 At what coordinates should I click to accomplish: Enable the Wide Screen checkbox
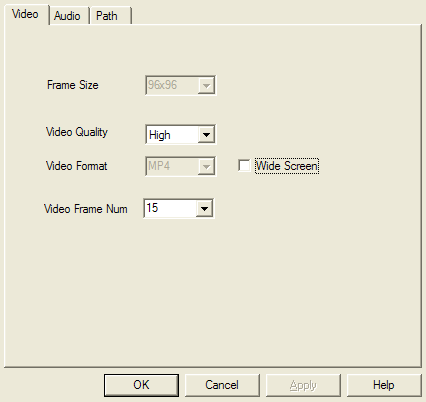tap(244, 166)
